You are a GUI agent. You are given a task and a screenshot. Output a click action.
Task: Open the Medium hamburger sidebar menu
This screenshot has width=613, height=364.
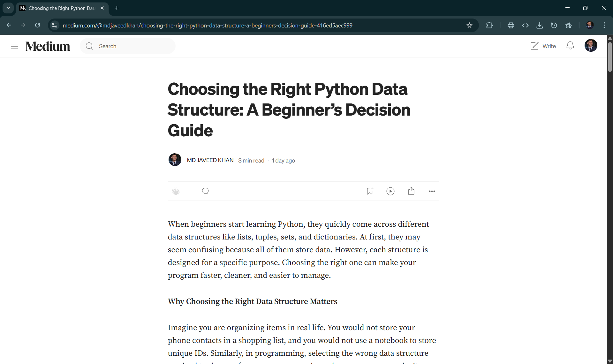click(14, 46)
